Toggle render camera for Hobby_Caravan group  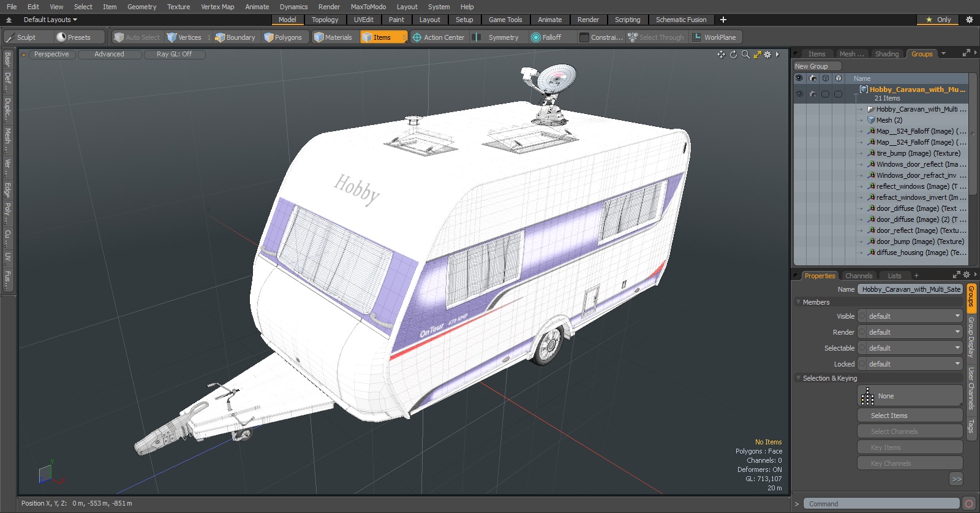point(813,94)
